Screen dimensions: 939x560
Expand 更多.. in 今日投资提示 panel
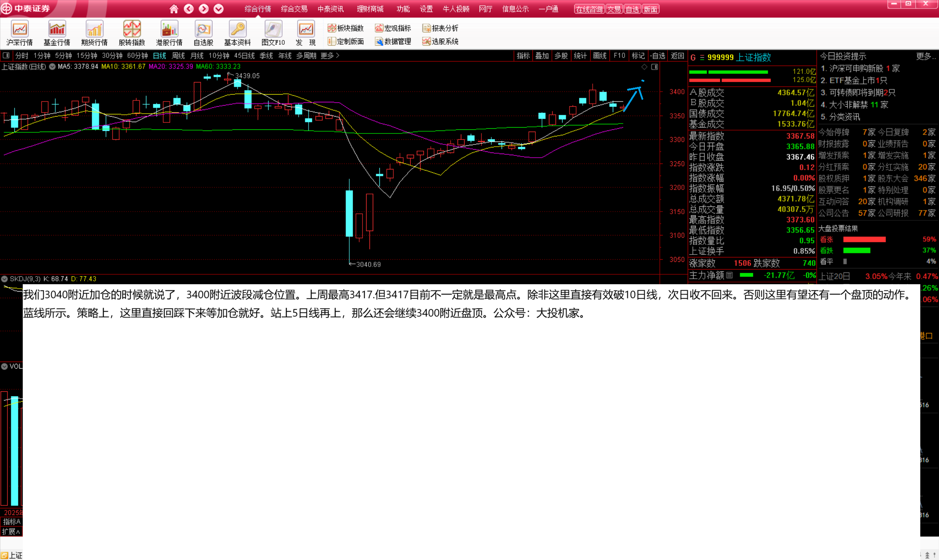926,56
